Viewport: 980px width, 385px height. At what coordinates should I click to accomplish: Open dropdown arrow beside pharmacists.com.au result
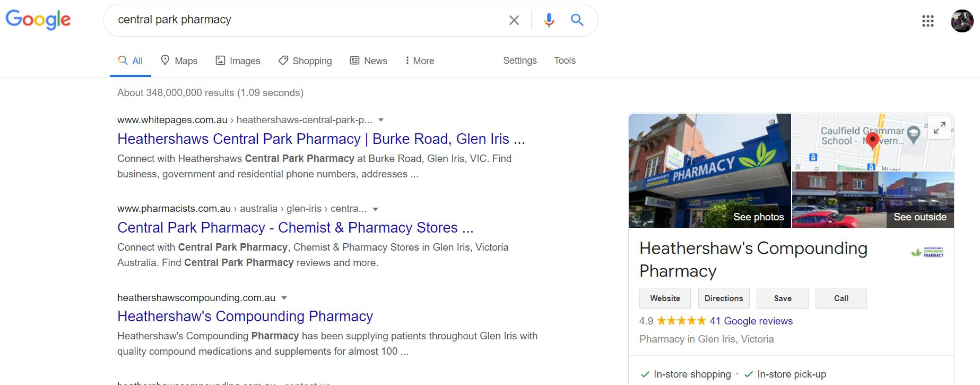point(376,209)
